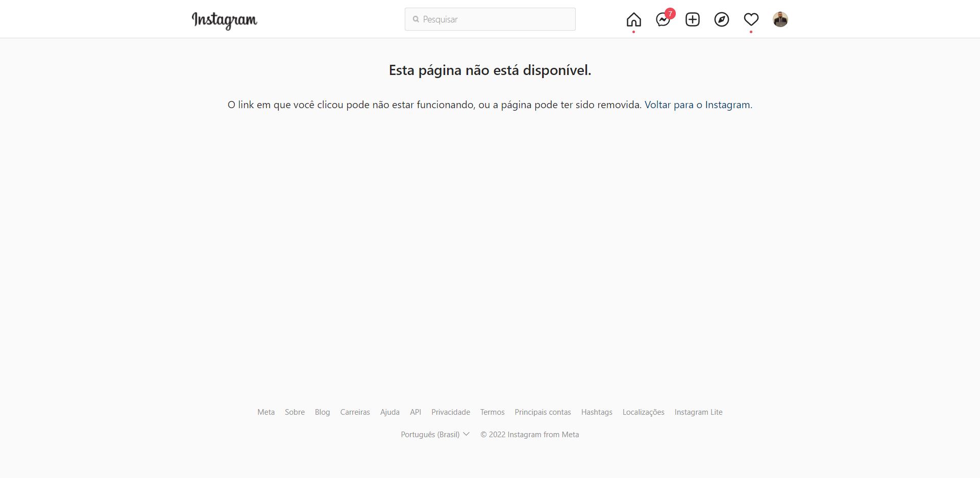Image resolution: width=980 pixels, height=478 pixels.
Task: Open Messenger direct messages icon
Action: [x=663, y=19]
